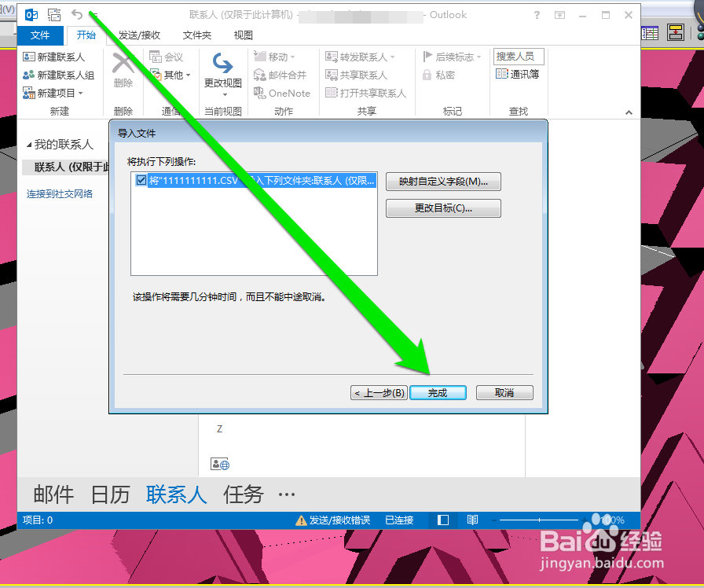Click the table icon in background window toolbar
Image resolution: width=704 pixels, height=588 pixels.
click(650, 33)
